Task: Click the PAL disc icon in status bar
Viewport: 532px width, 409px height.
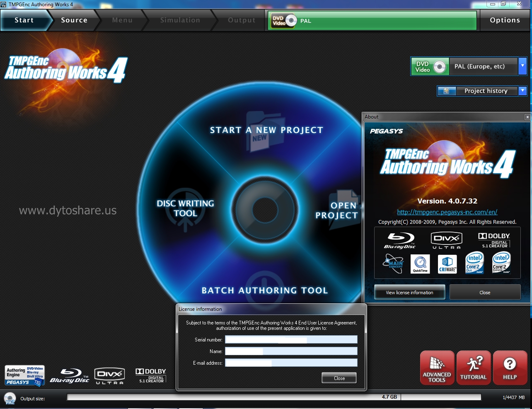Action: [x=10, y=398]
